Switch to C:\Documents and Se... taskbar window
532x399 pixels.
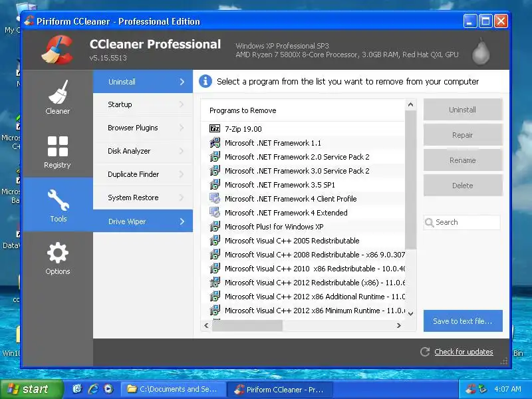pyautogui.click(x=173, y=389)
